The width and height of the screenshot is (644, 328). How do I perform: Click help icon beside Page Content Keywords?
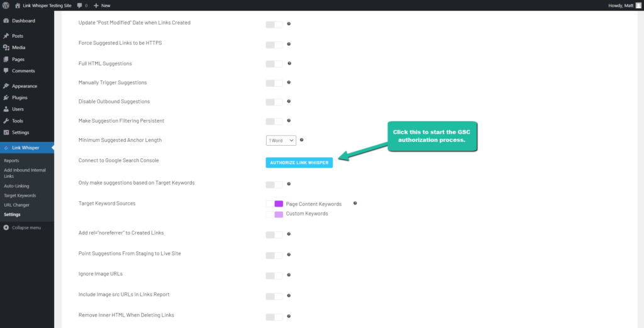point(355,203)
